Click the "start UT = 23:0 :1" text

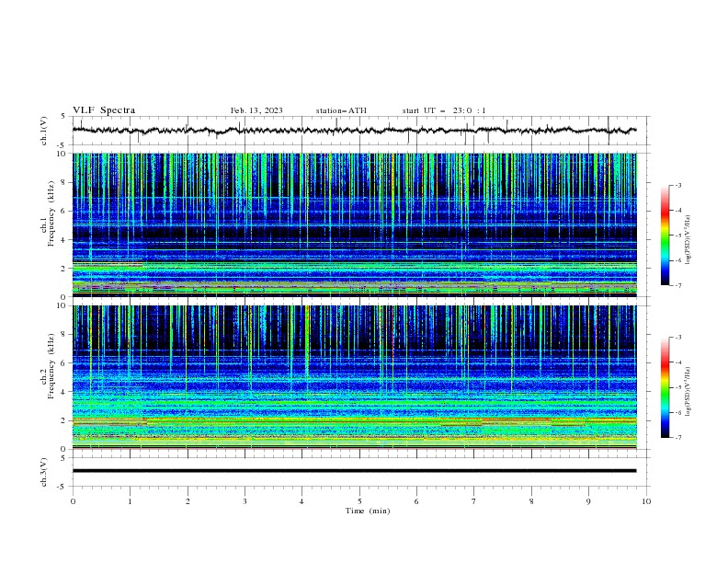click(x=444, y=110)
